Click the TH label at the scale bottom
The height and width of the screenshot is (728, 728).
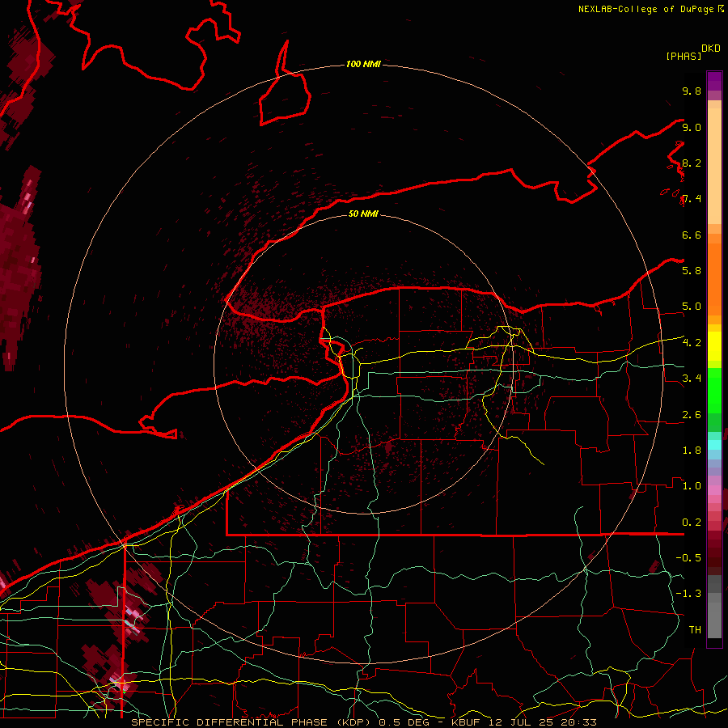click(695, 629)
